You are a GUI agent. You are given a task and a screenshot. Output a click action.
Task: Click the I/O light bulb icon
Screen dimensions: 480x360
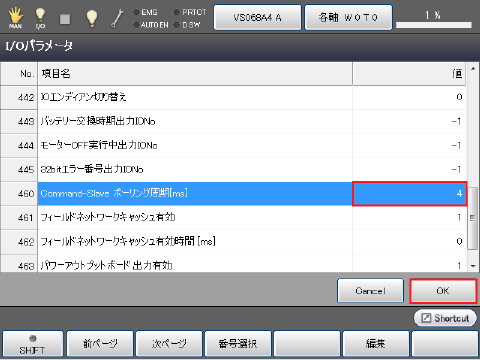tap(40, 18)
